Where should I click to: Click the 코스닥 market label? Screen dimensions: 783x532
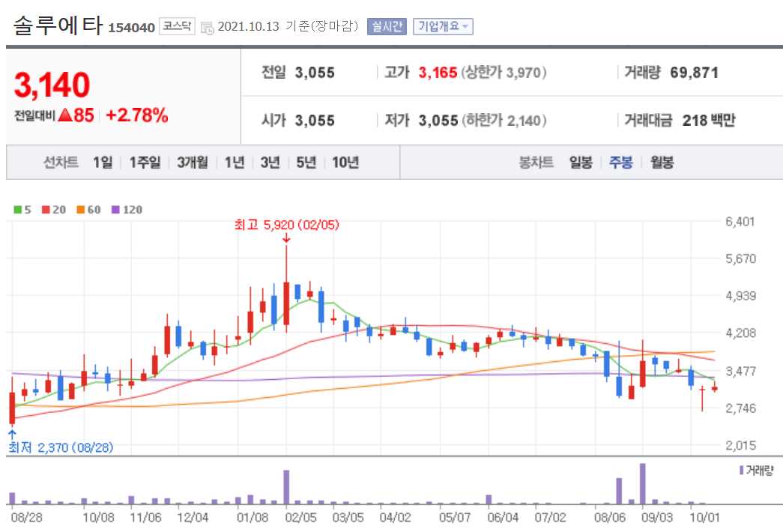tap(178, 25)
